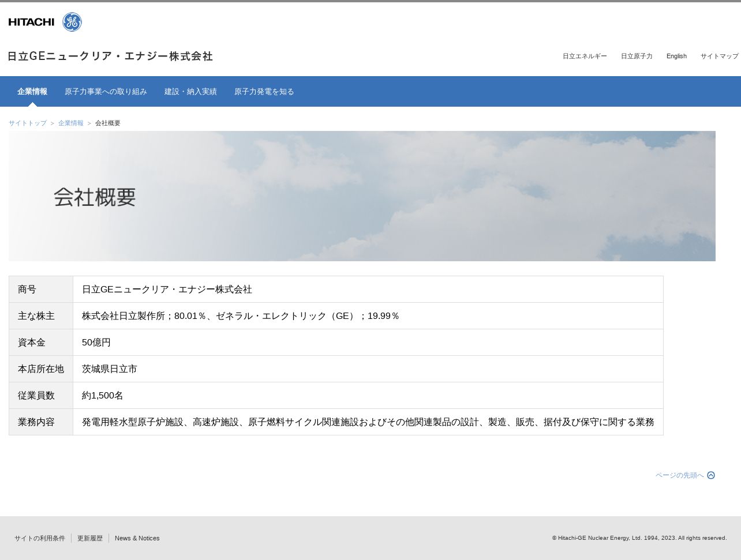Click the 資本金 table header cell
The image size is (741, 560).
[41, 343]
